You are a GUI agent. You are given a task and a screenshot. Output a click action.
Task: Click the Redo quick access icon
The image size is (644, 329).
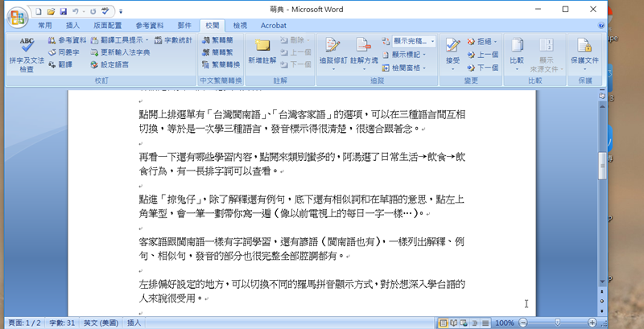pos(93,11)
